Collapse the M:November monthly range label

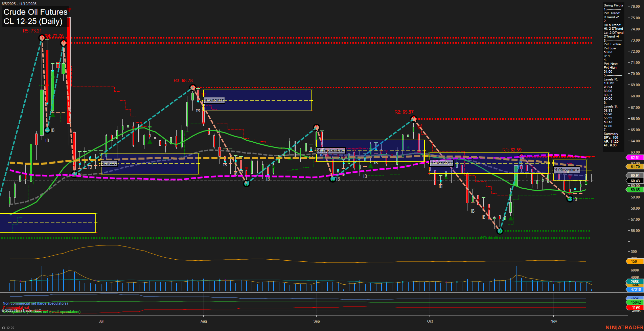566,170
